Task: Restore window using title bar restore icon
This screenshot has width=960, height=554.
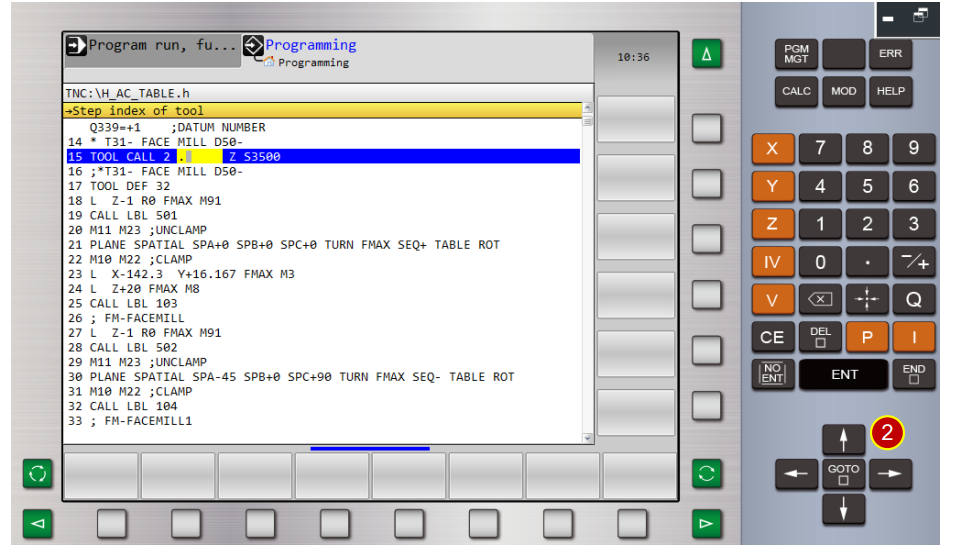Action: pos(920,17)
